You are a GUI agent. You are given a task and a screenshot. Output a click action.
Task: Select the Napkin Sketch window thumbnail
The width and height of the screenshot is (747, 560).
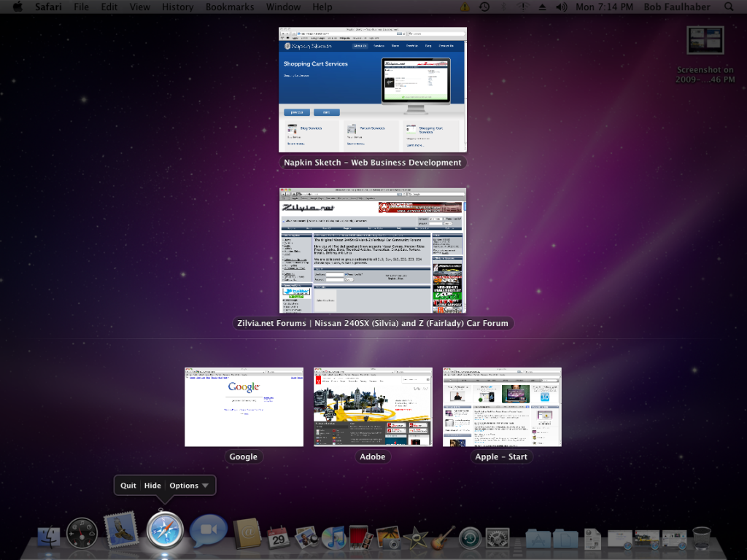(373, 90)
